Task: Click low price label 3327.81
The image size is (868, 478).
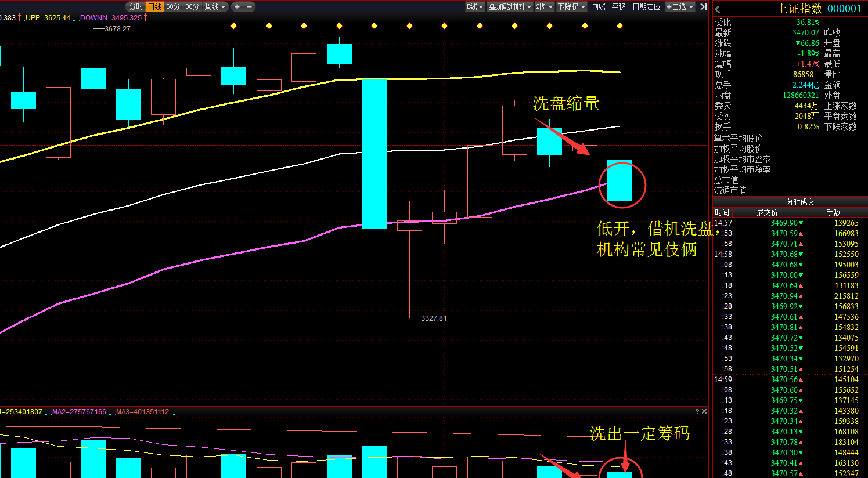Action: 434,318
